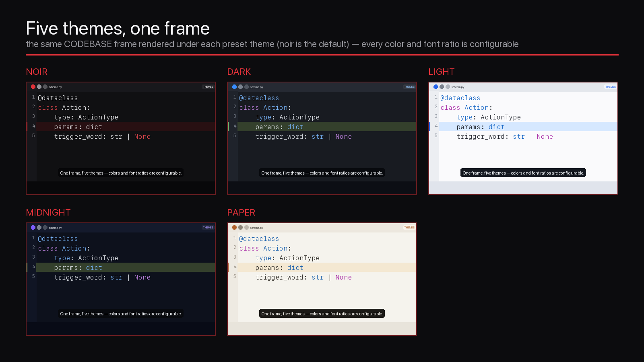
Task: Select the schema.py title in DARK frame
Action: point(256,87)
